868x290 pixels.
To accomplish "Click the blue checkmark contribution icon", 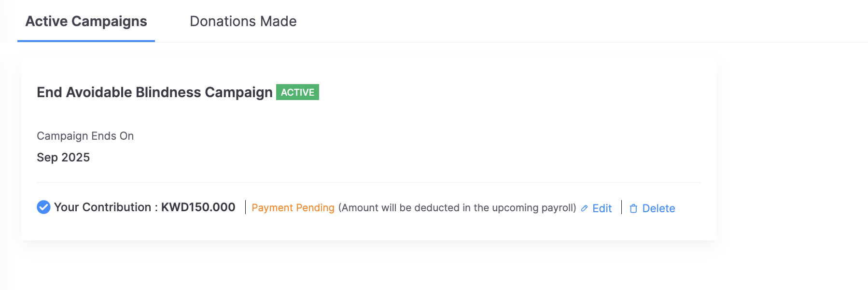I will [43, 207].
